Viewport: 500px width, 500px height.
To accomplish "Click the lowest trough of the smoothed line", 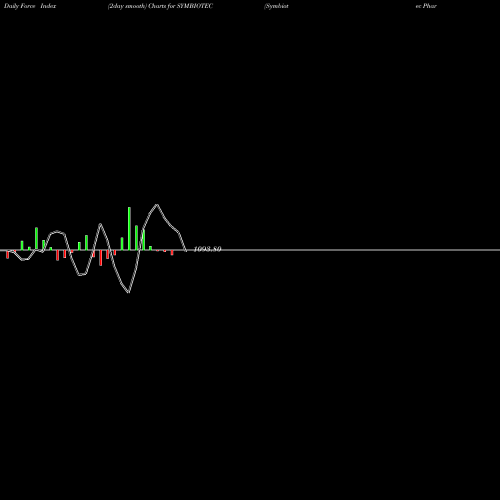I will pyautogui.click(x=129, y=292).
